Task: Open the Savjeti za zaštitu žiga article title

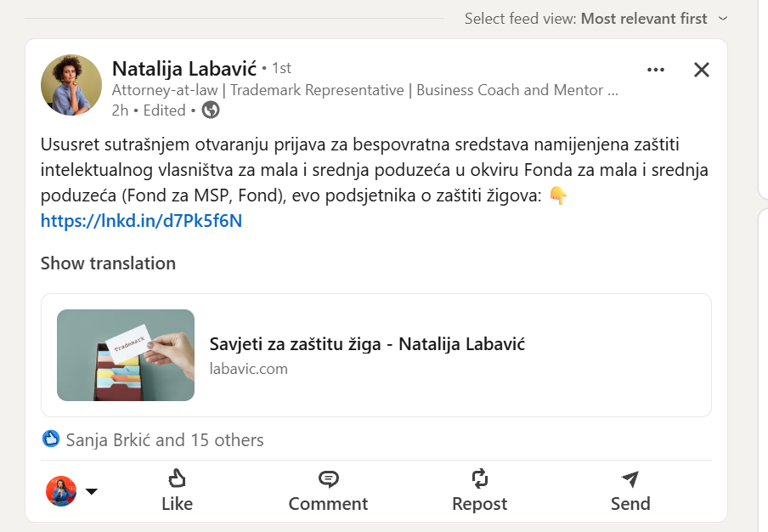Action: (x=367, y=344)
